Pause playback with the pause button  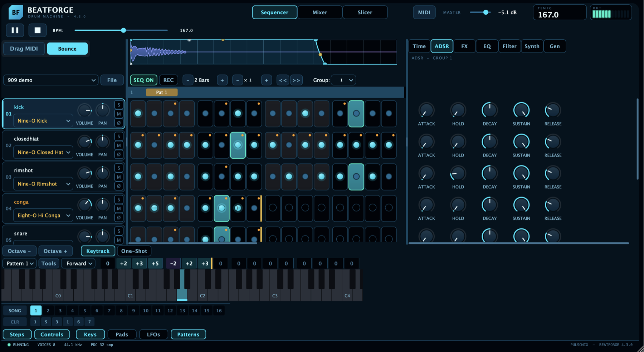tap(15, 30)
